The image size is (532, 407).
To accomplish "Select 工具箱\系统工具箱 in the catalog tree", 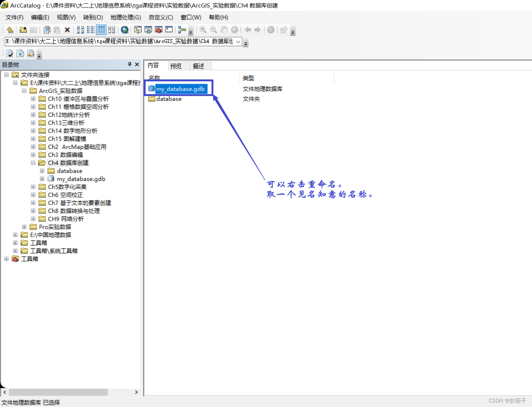I will pyautogui.click(x=53, y=251).
